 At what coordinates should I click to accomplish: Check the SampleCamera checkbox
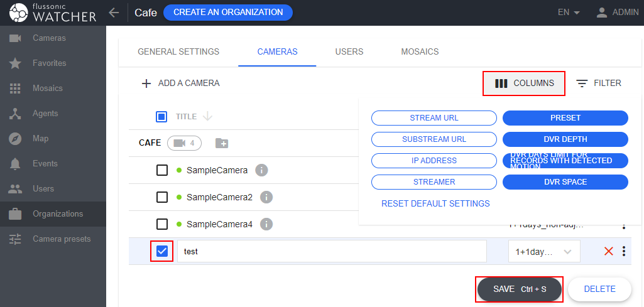pos(162,170)
